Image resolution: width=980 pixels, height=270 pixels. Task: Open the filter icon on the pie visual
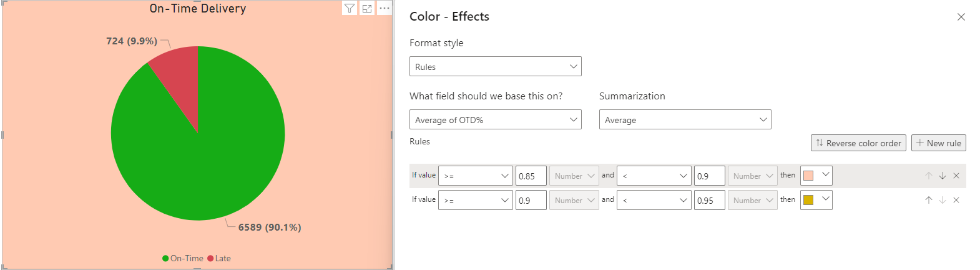pyautogui.click(x=350, y=8)
